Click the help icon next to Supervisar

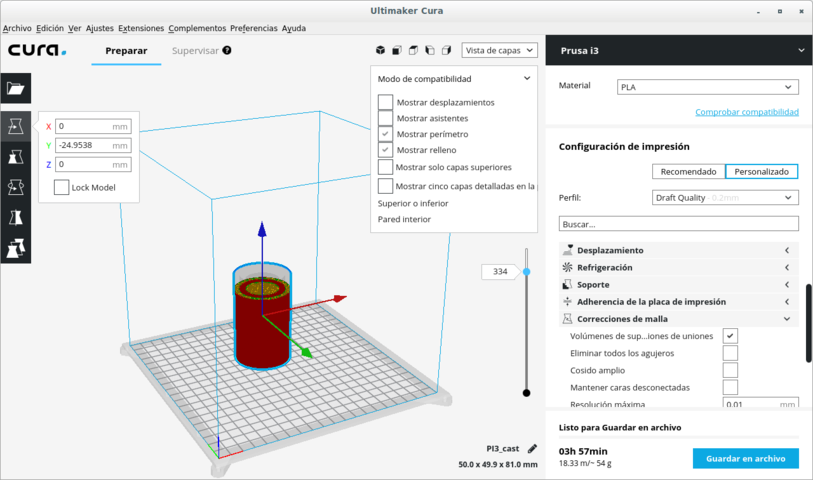point(227,50)
